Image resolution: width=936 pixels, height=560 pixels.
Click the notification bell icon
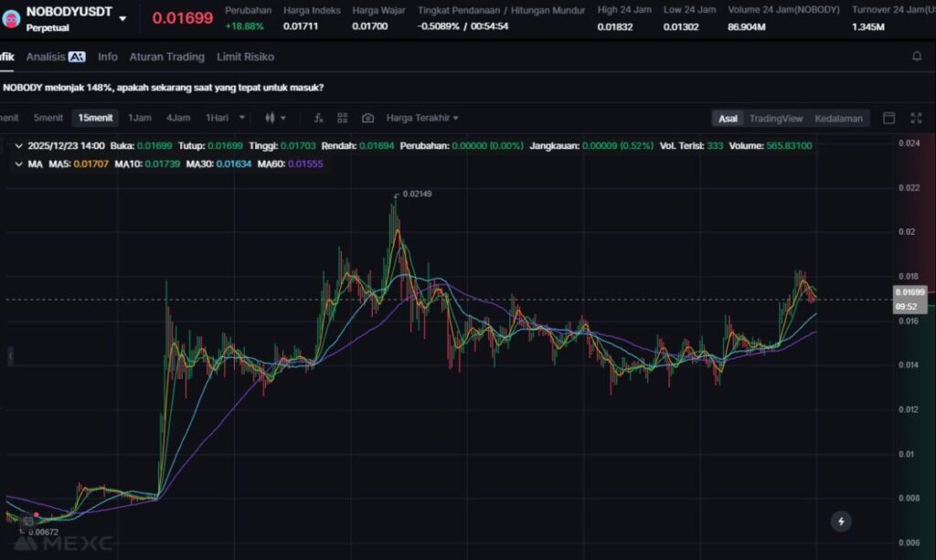click(917, 57)
